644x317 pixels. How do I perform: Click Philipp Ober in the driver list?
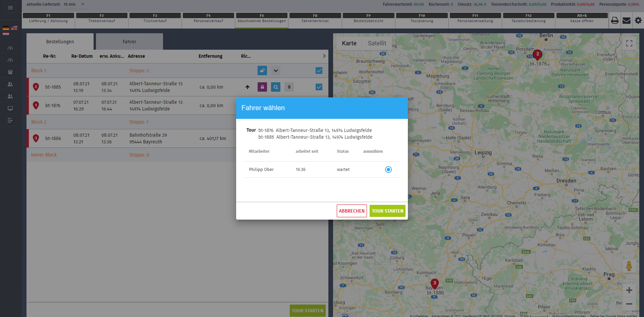(261, 170)
